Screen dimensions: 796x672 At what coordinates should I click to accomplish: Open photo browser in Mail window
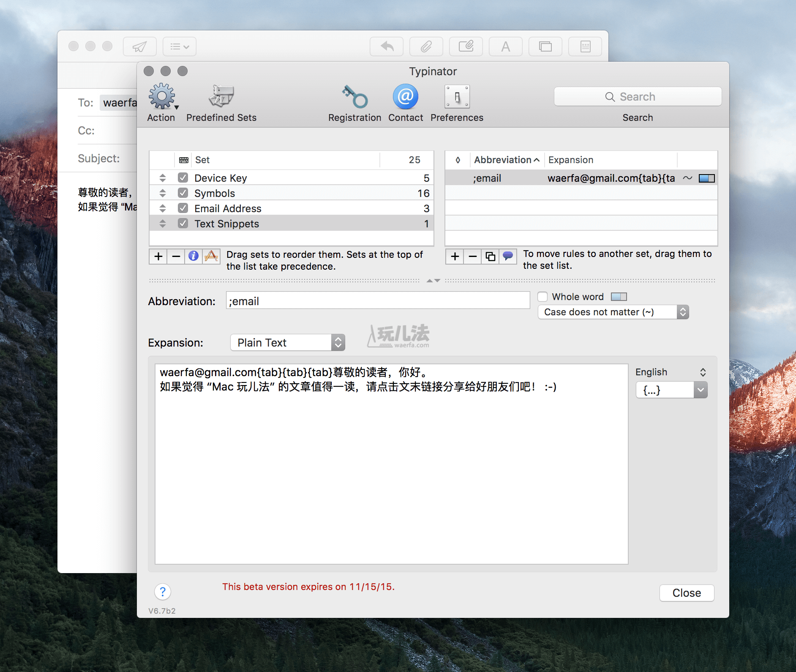tap(545, 46)
